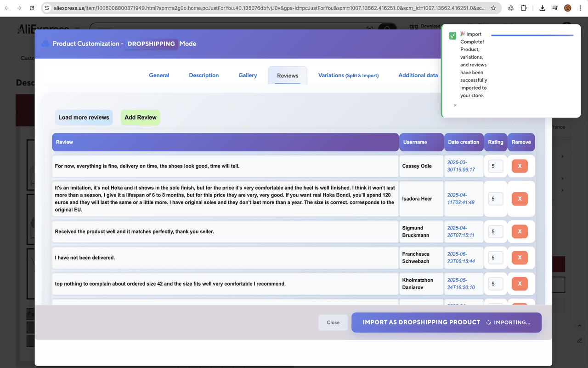Delete the review by Isadora Heer
Image resolution: width=588 pixels, height=368 pixels.
coord(520,199)
